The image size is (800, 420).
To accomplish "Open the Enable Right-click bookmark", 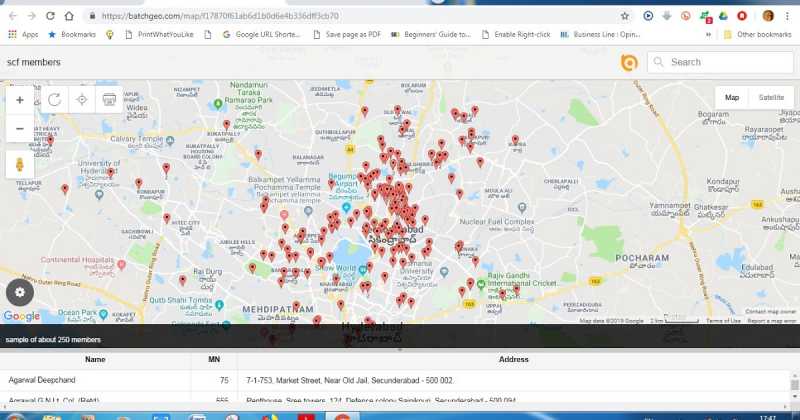I will pyautogui.click(x=516, y=35).
